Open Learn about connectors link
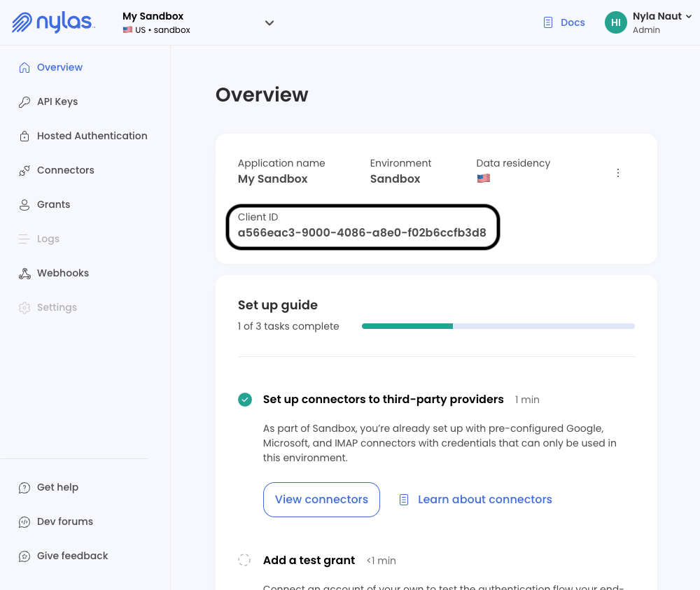Screen dimensions: 700x590 (485, 500)
